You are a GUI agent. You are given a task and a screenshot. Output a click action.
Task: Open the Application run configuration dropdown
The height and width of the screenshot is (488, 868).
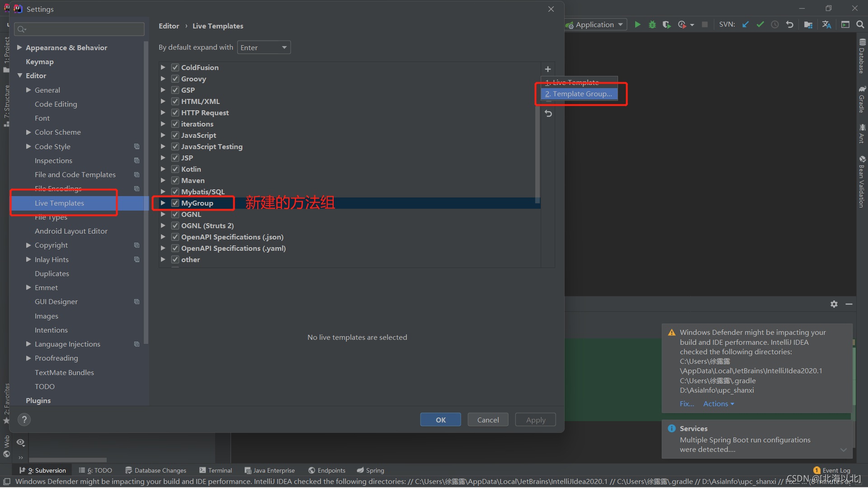[x=596, y=24]
